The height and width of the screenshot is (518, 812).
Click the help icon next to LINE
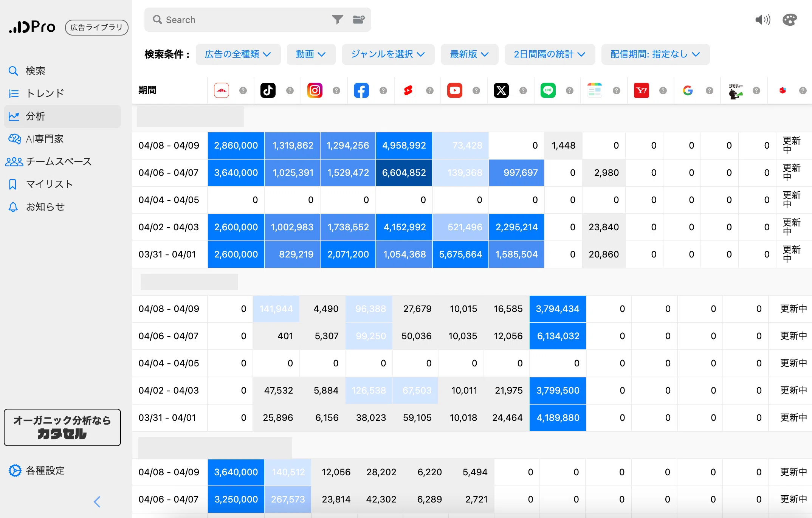570,90
